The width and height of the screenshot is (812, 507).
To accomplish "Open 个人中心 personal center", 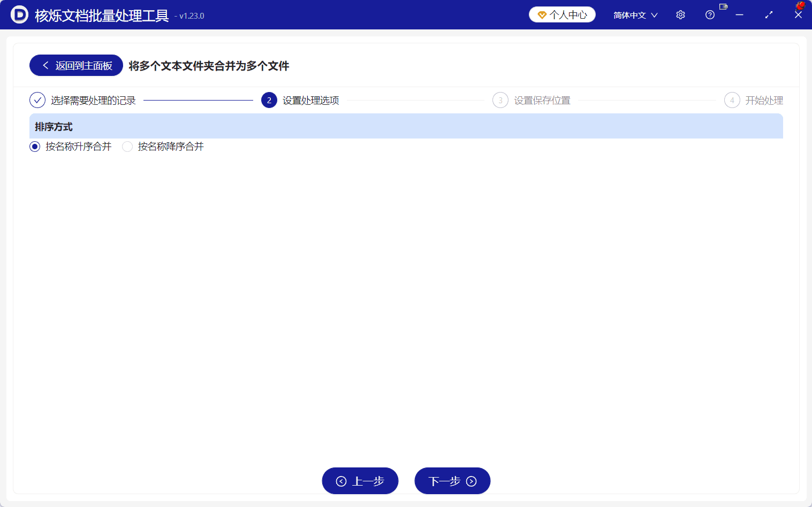I will point(562,15).
